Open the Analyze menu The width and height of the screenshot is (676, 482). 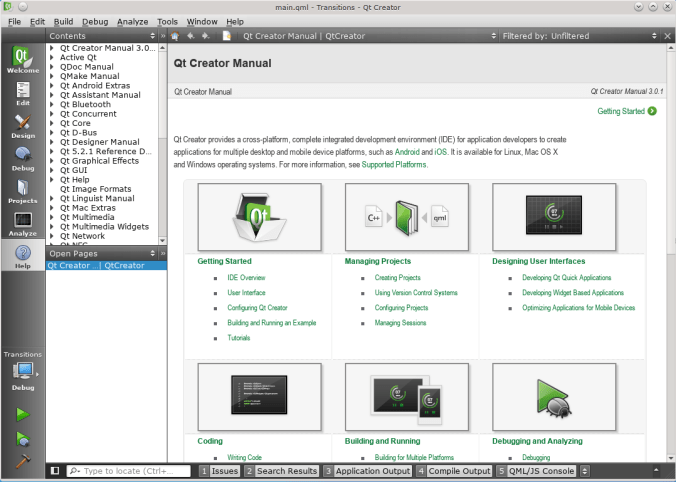coord(132,22)
